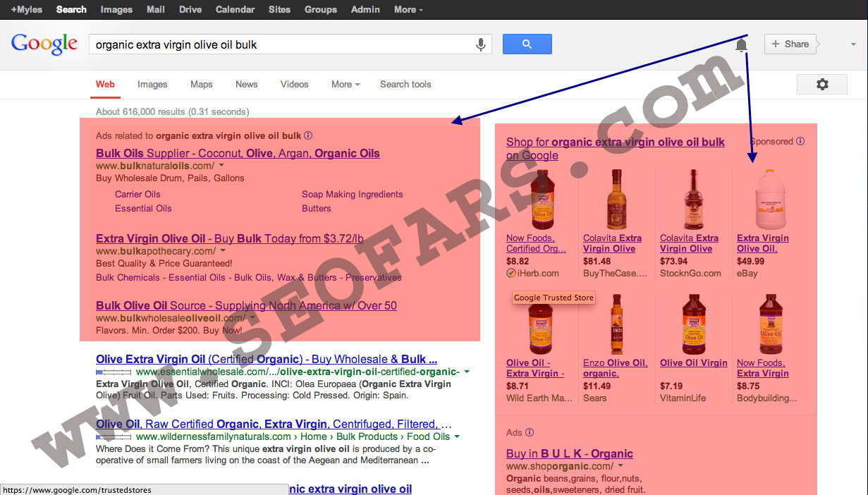Open Extra Virgin Olive Oil Buy Bulk ad
Image resolution: width=868 pixels, height=495 pixels.
[230, 238]
